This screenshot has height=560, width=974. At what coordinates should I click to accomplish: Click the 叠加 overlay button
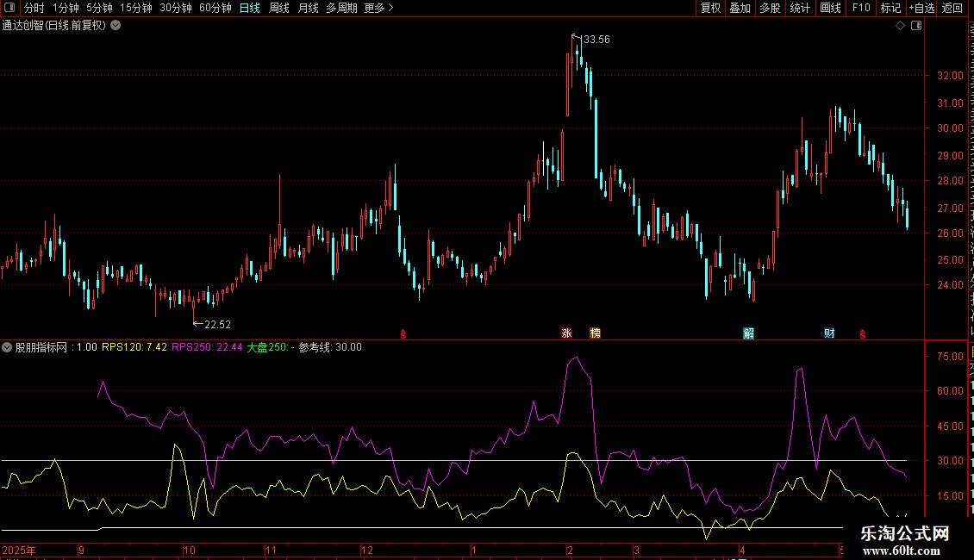coord(740,8)
